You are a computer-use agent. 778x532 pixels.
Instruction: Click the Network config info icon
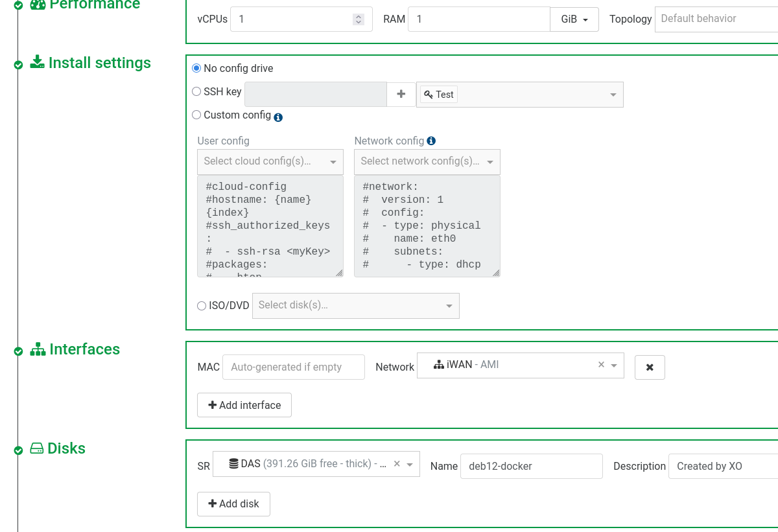[431, 141]
